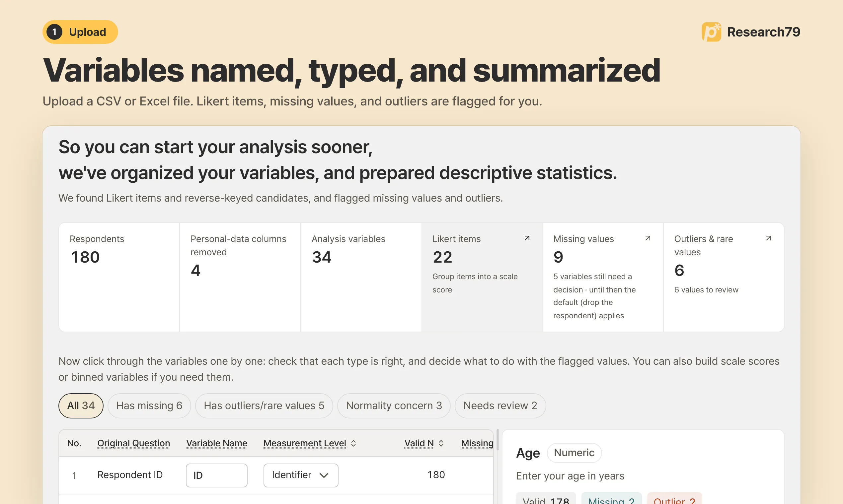
Task: Expand the Identifier dropdown chevron
Action: (324, 475)
